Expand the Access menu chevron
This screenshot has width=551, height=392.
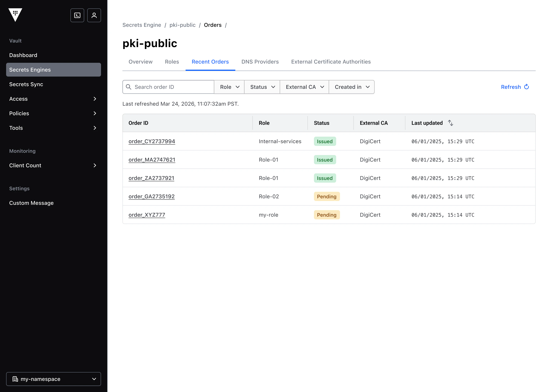[95, 99]
